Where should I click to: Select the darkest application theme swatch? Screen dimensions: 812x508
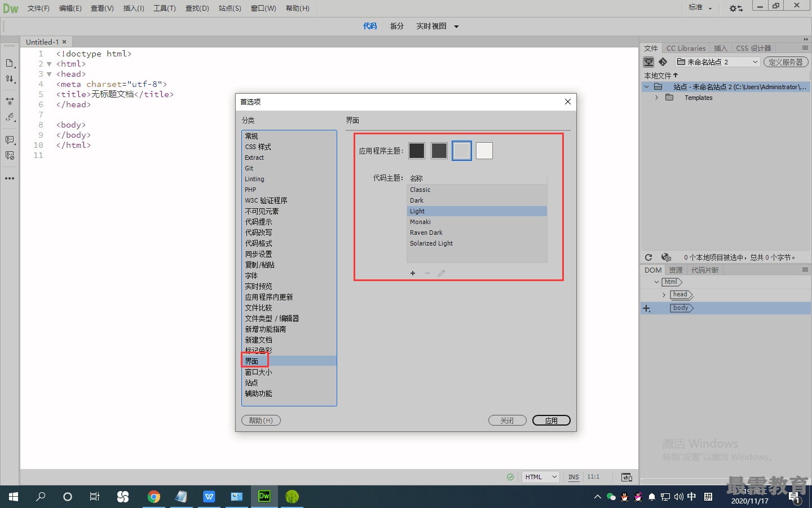click(417, 151)
